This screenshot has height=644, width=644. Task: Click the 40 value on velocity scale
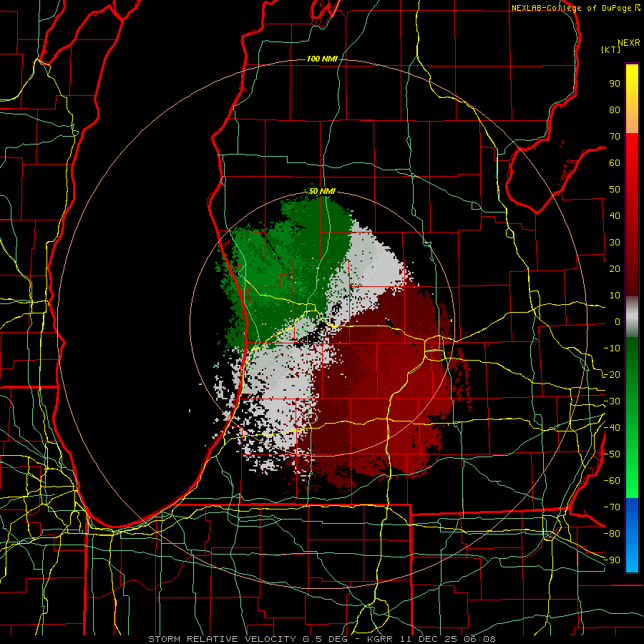pos(615,216)
